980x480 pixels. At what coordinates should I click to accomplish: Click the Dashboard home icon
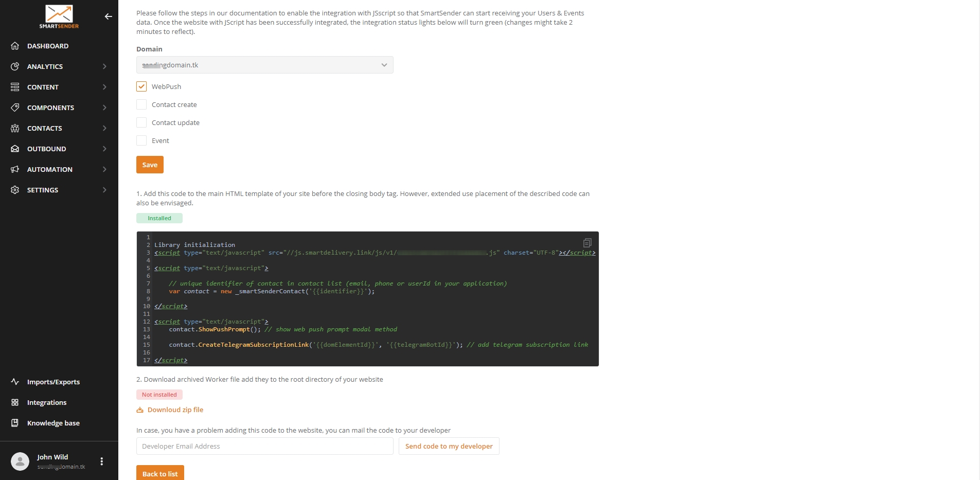click(x=15, y=46)
